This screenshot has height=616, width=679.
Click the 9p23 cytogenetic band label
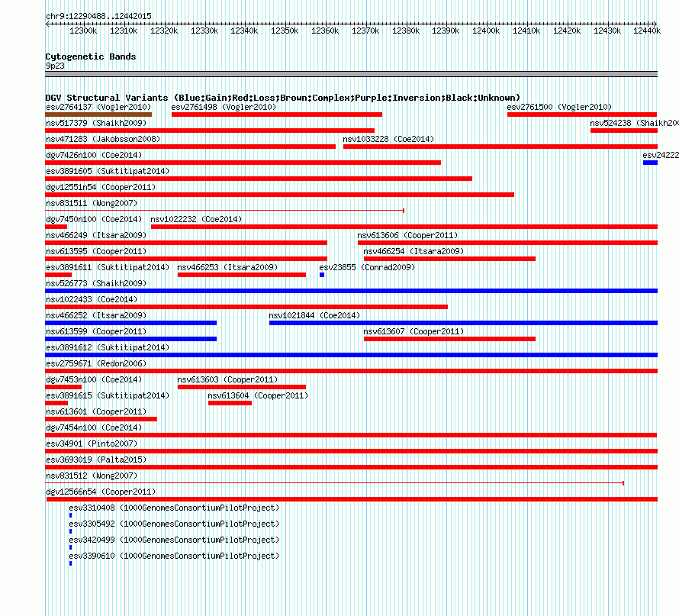[55, 66]
